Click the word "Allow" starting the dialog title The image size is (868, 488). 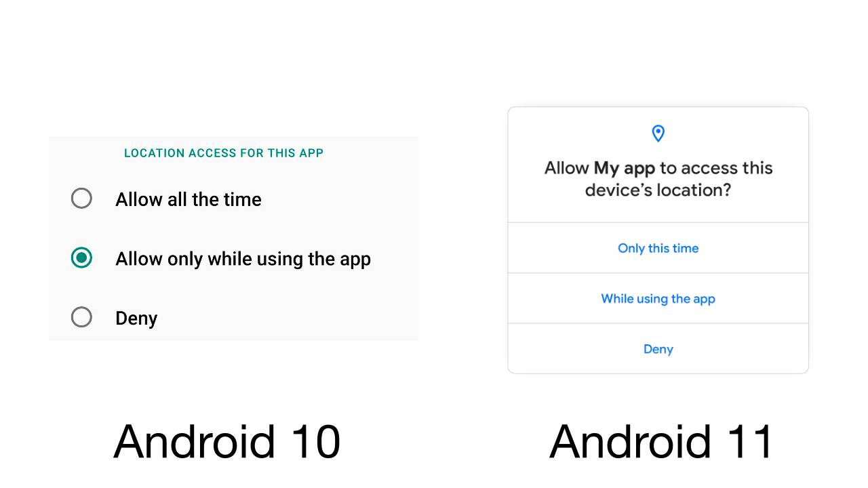pyautogui.click(x=567, y=168)
